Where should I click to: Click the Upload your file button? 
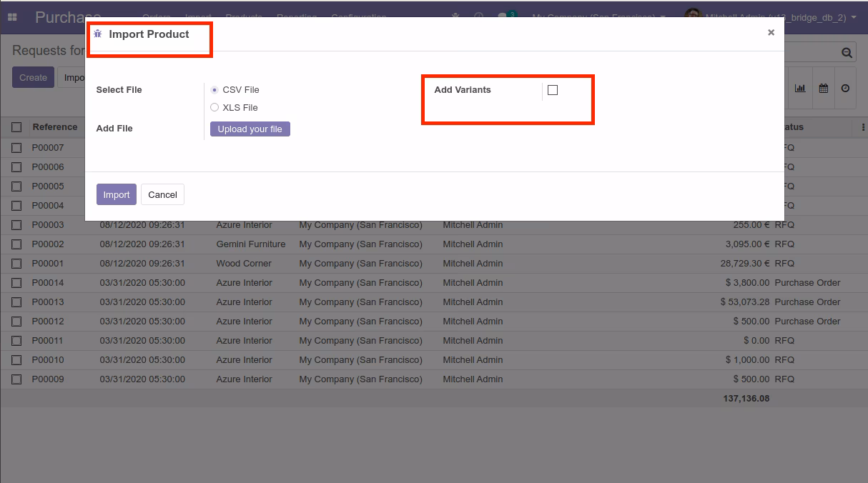click(250, 129)
